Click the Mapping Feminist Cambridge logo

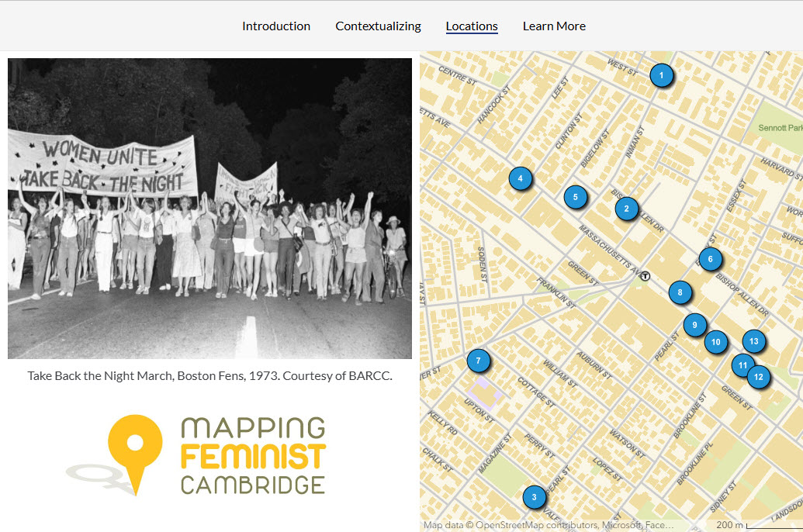point(196,455)
